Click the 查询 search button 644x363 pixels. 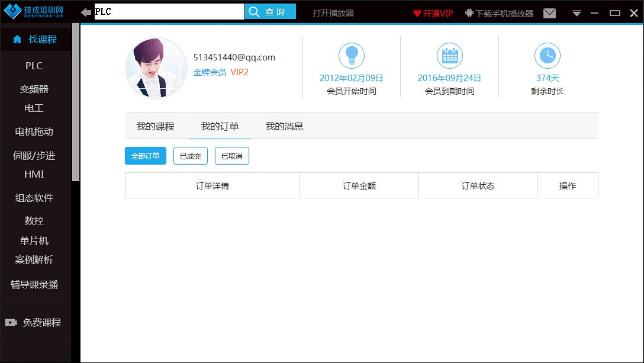[271, 12]
